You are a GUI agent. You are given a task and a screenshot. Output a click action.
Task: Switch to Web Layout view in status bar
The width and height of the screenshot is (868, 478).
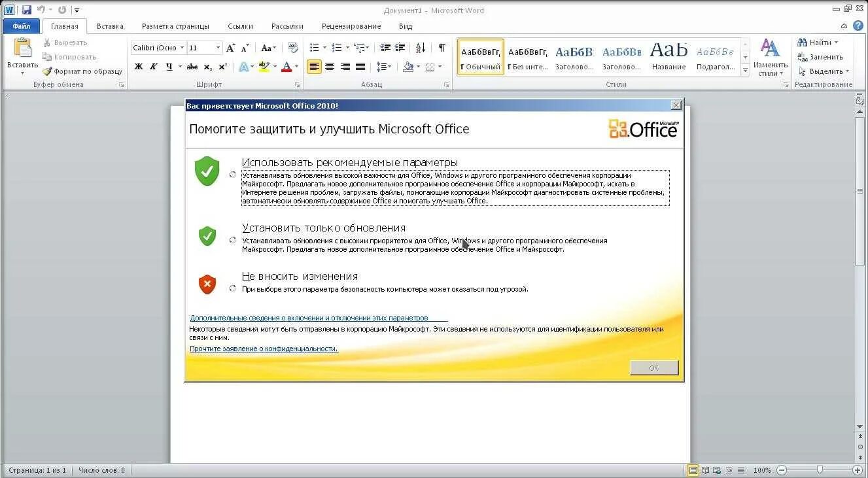click(716, 470)
